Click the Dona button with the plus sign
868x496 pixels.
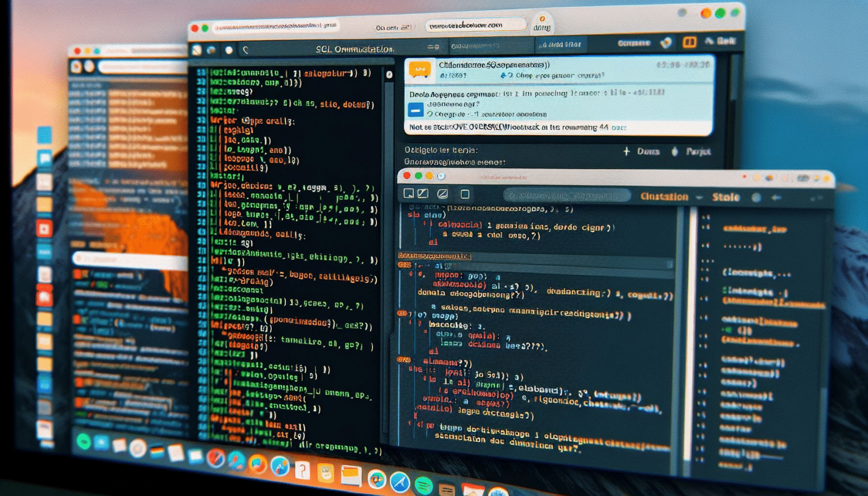point(639,151)
